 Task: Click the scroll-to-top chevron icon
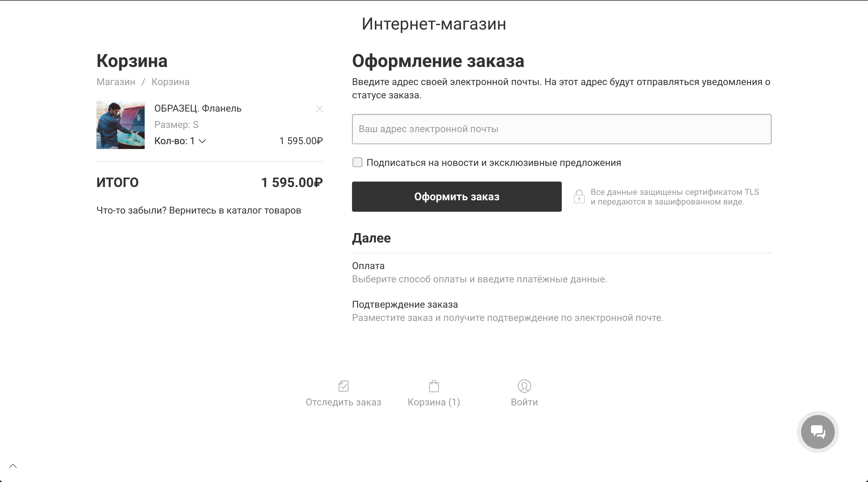click(13, 466)
